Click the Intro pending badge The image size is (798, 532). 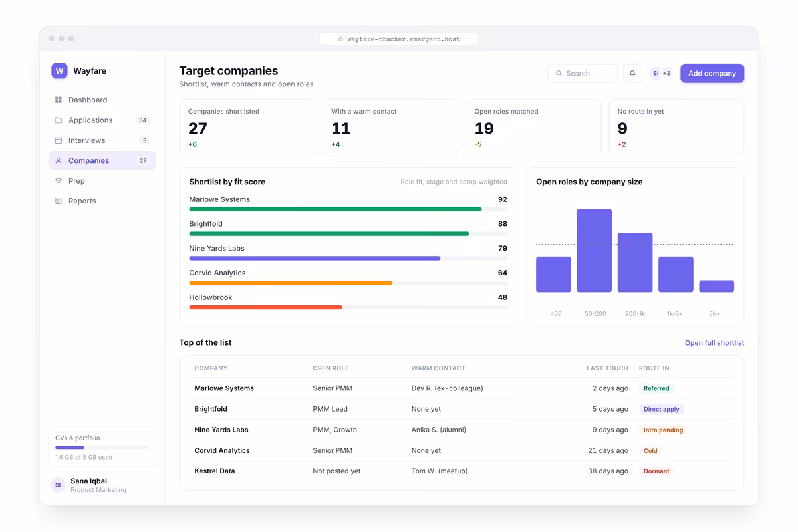click(x=663, y=430)
